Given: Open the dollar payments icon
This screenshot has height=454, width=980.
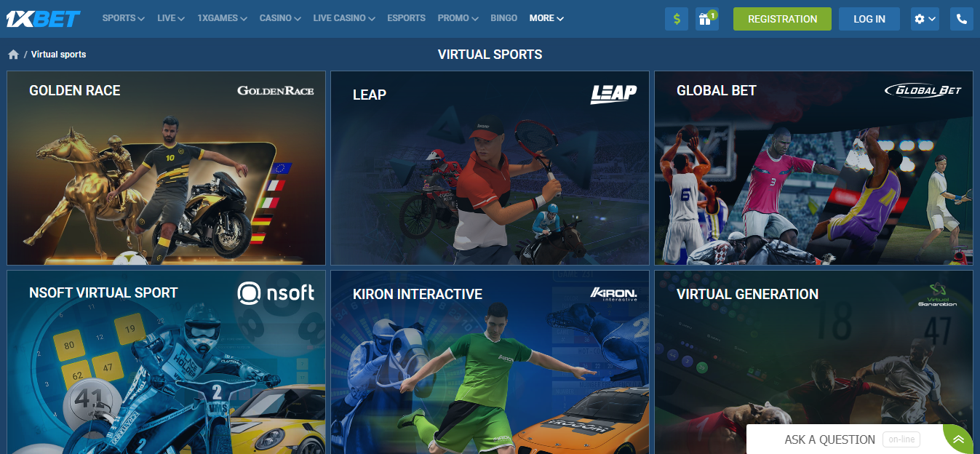Looking at the screenshot, I should coord(677,19).
